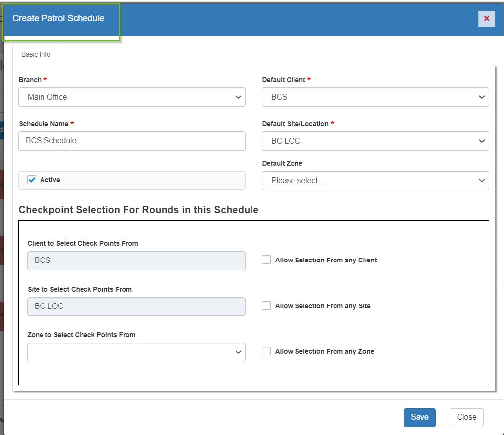Close dialog with red X icon

point(486,19)
